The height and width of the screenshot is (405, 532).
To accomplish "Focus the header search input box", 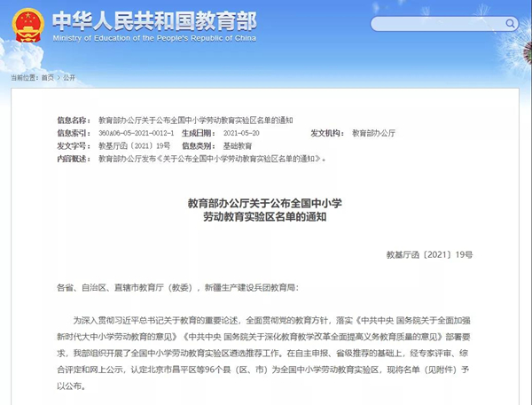I will click(x=434, y=22).
